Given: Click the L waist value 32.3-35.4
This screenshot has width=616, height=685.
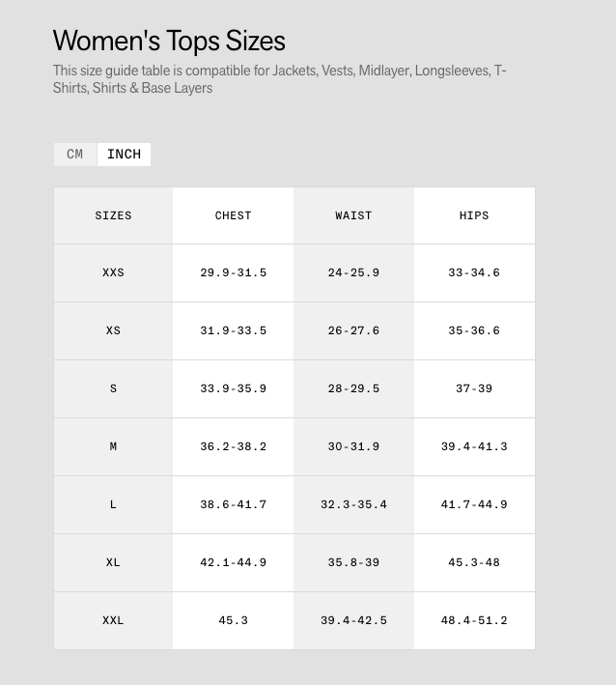Looking at the screenshot, I should 353,504.
